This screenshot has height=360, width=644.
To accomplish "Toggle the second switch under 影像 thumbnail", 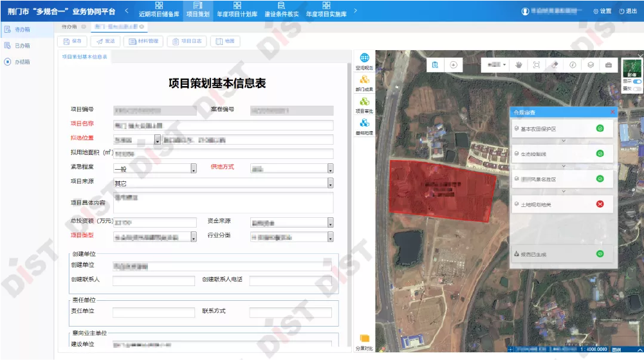I will pyautogui.click(x=637, y=89).
